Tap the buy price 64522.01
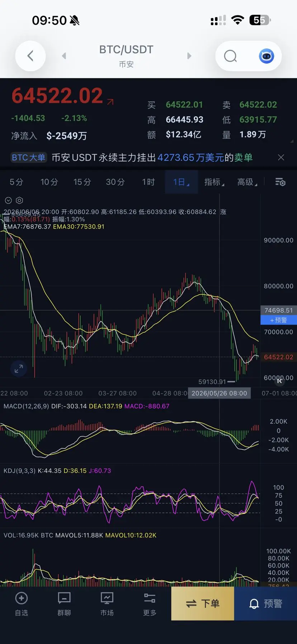Viewport: 297px width, 644px height. click(184, 105)
